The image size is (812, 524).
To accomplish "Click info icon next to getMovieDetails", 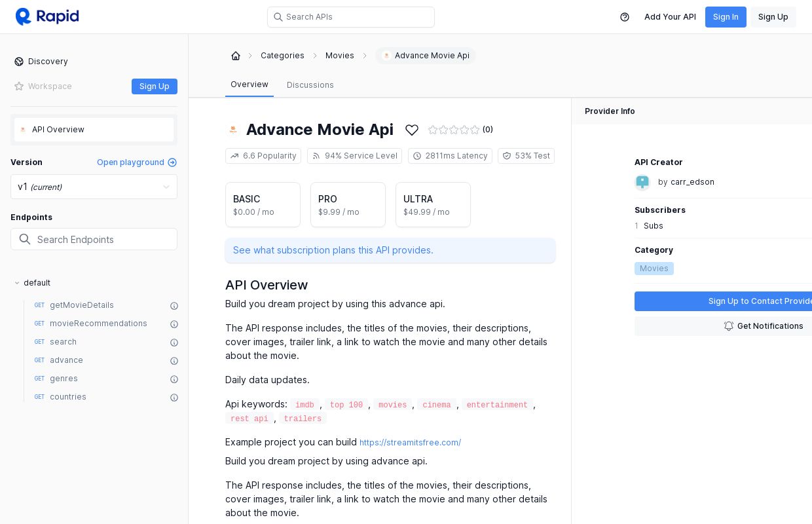I will coord(174,306).
